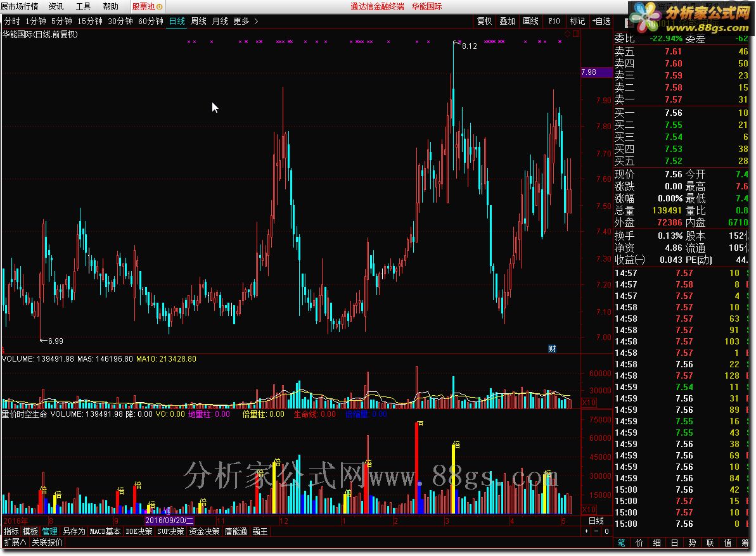Select the 15分钟 period tab
Image resolution: width=756 pixels, height=556 pixels.
[x=90, y=21]
